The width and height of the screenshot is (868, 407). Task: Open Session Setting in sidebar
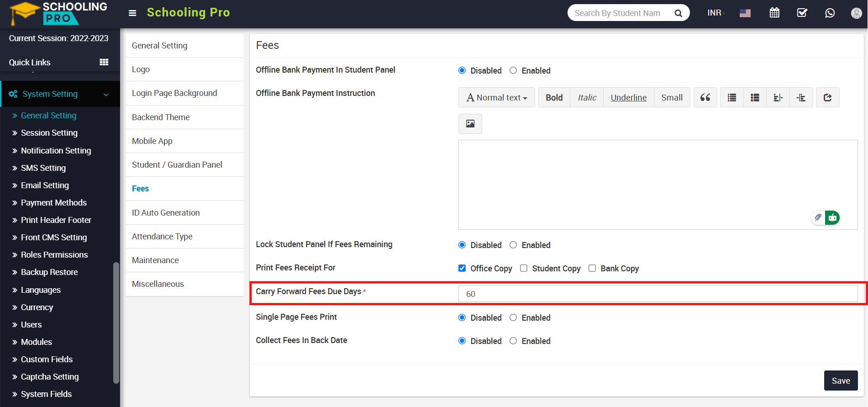coord(49,133)
